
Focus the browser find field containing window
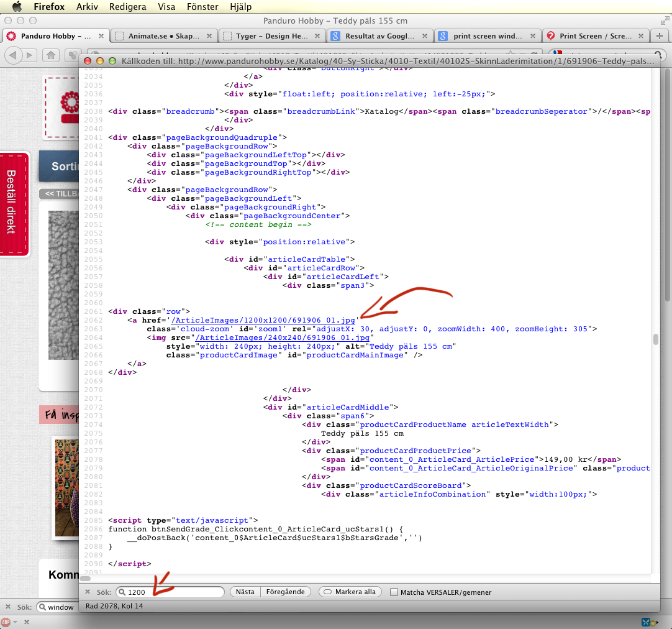[x=58, y=607]
